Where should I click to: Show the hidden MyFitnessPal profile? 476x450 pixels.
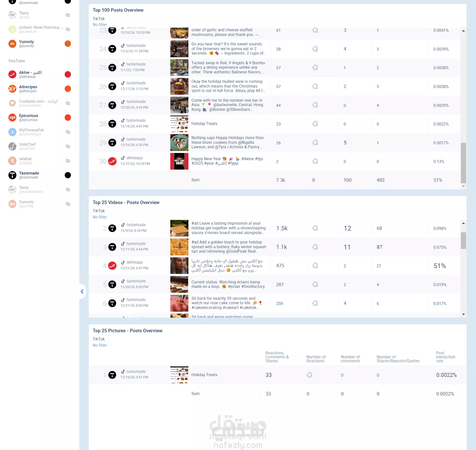coord(68,132)
